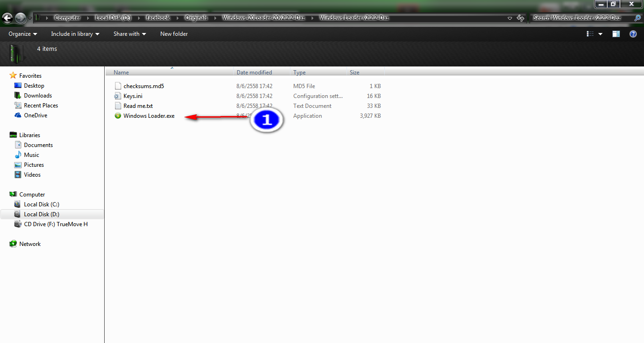Expand subfolders arrow after facebook breadcrumb
Image resolution: width=644 pixels, height=343 pixels.
point(177,18)
